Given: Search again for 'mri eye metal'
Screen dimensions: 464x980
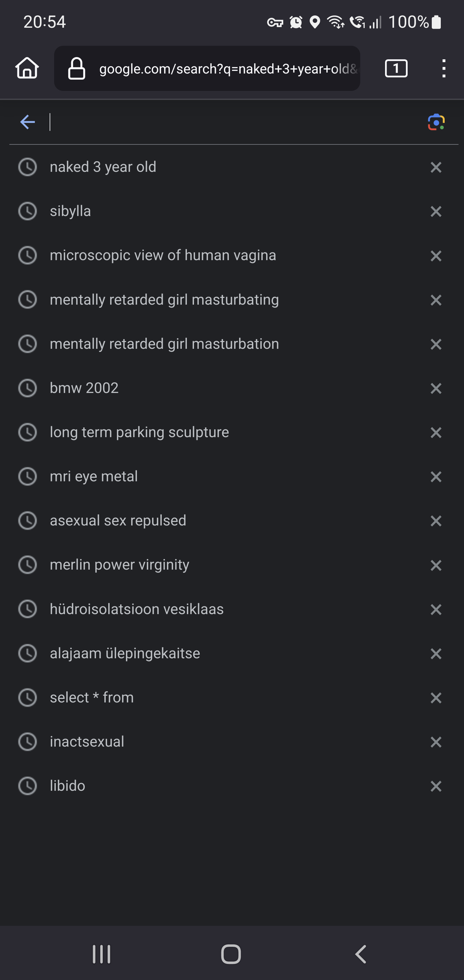Looking at the screenshot, I should [94, 476].
